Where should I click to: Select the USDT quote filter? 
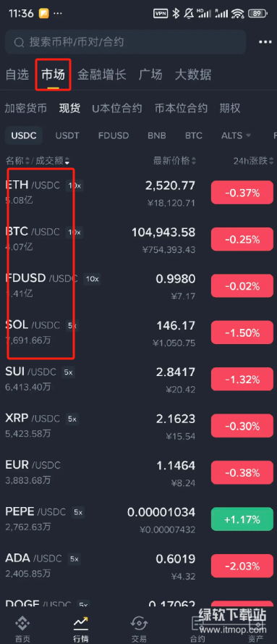click(x=67, y=135)
